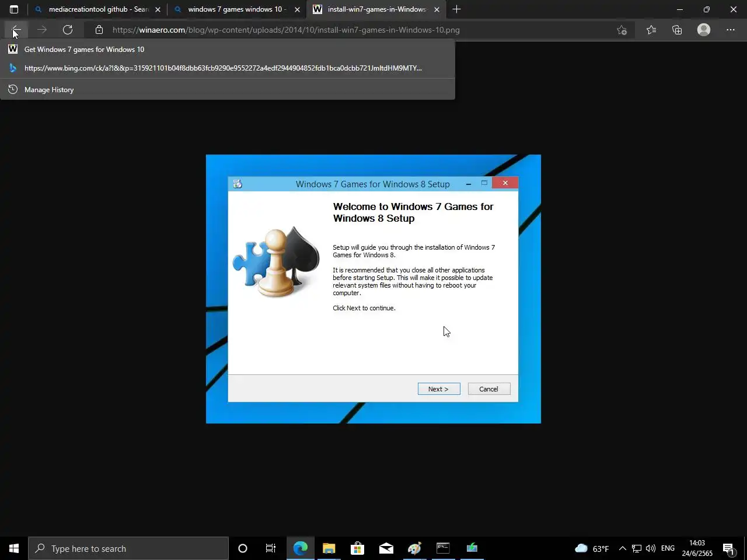
Task: Open the Collections icon
Action: point(677,30)
